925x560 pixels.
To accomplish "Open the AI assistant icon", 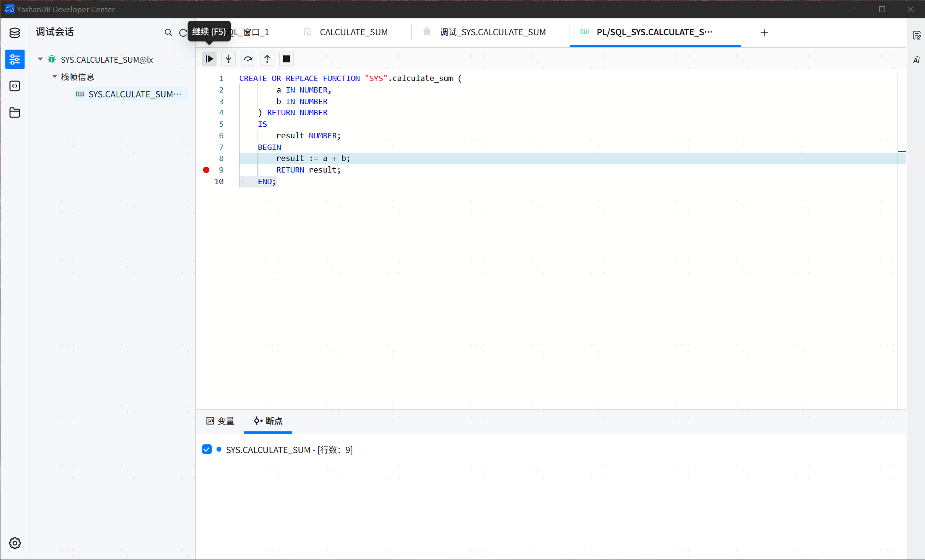I will (x=917, y=60).
